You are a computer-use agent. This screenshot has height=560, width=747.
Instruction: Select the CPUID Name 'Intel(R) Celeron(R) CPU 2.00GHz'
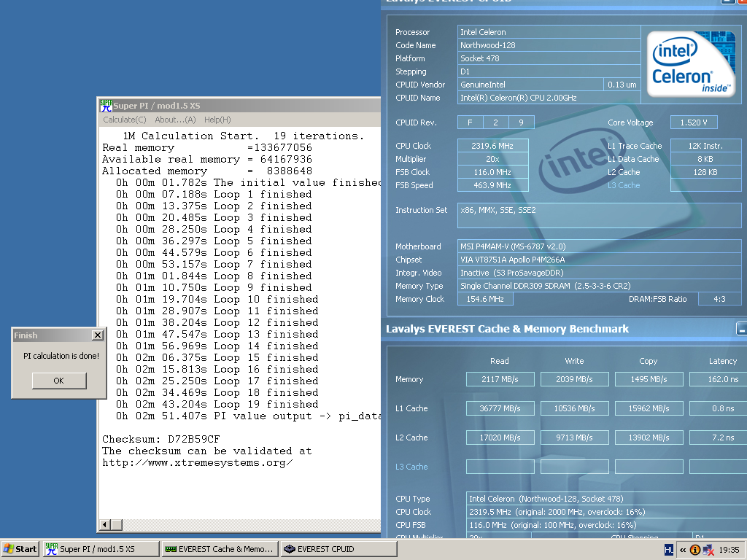click(x=549, y=98)
